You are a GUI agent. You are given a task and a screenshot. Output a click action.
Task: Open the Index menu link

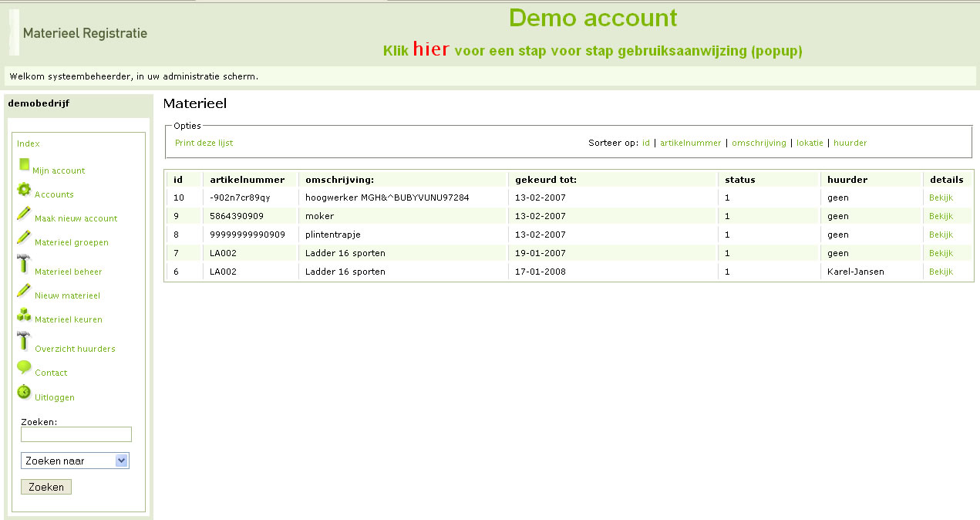(29, 144)
